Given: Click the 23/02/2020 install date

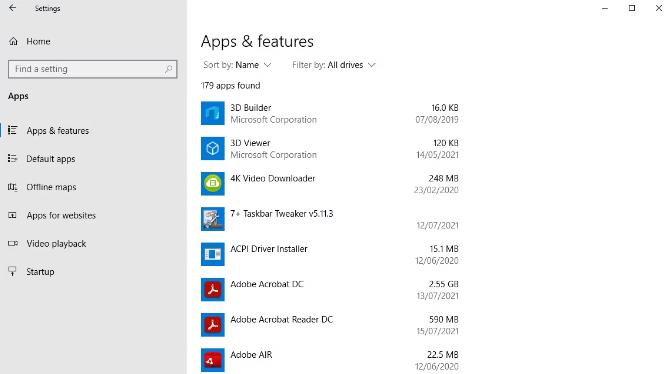Looking at the screenshot, I should tap(436, 190).
